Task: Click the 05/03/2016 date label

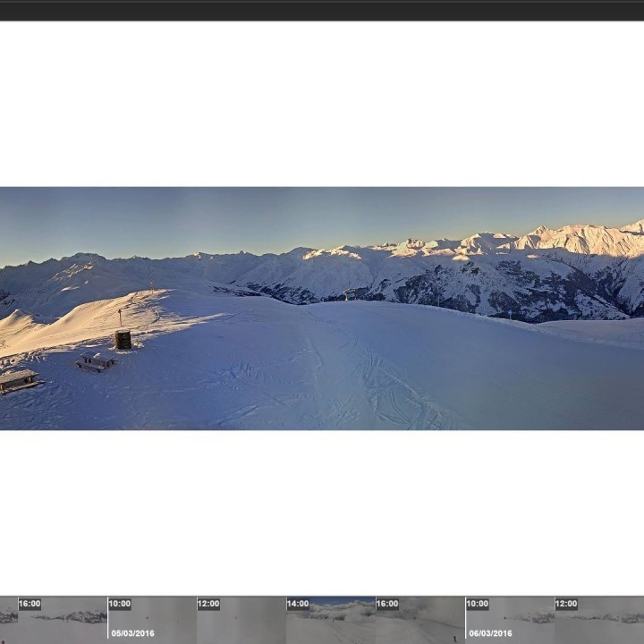Action: coord(132,633)
